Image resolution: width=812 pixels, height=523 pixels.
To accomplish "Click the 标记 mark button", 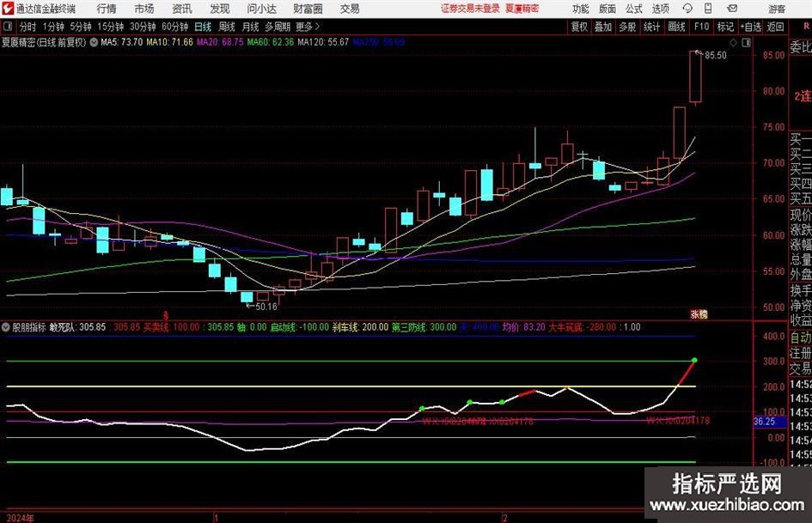I will coord(725,27).
